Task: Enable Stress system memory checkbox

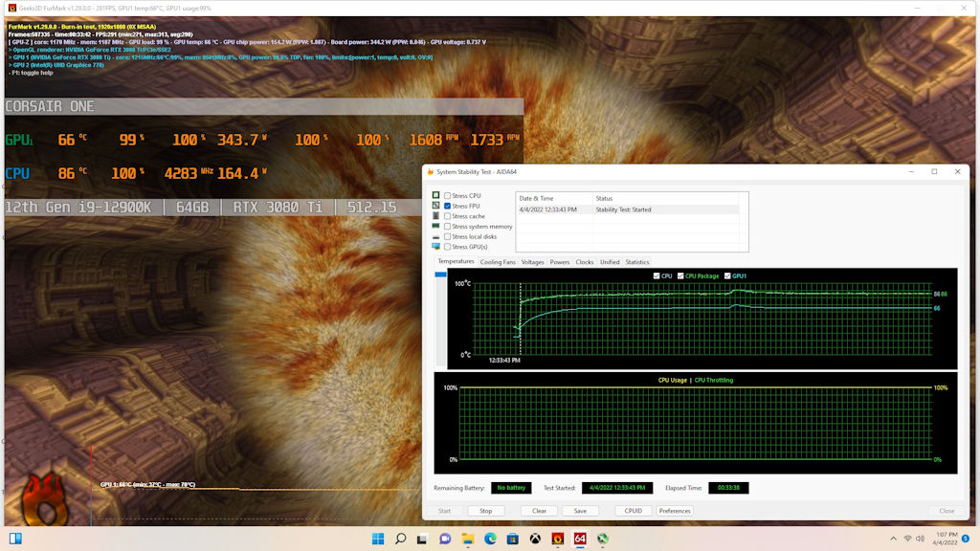Action: tap(448, 226)
